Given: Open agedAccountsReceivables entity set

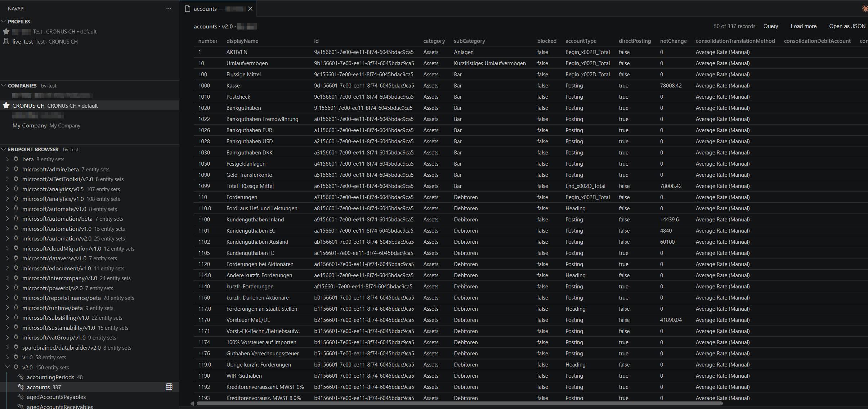Looking at the screenshot, I should (x=89, y=406).
